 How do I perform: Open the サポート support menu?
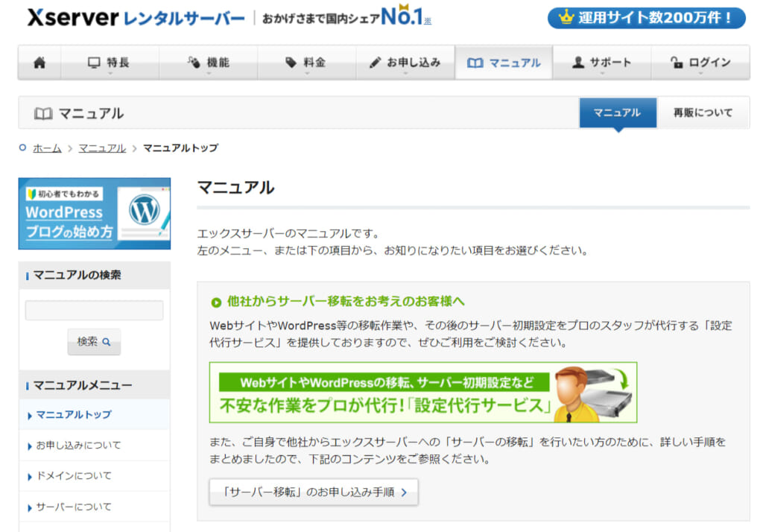(x=601, y=63)
